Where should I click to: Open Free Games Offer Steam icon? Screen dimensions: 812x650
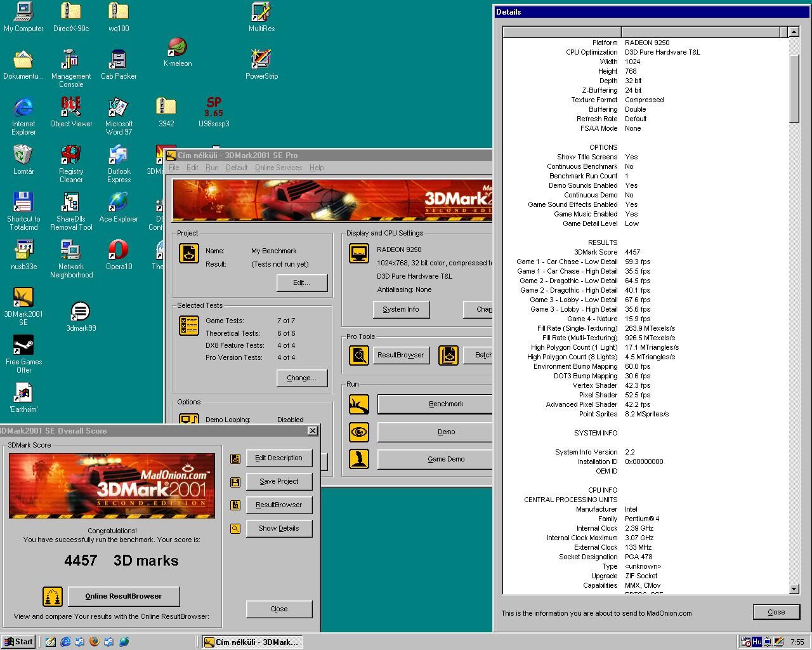[23, 354]
